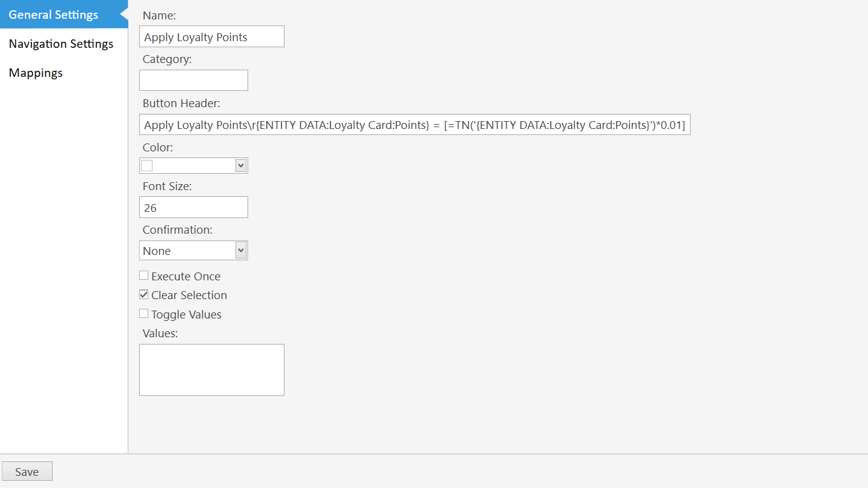868x488 pixels.
Task: Switch to the Navigation Settings tab
Action: [61, 43]
